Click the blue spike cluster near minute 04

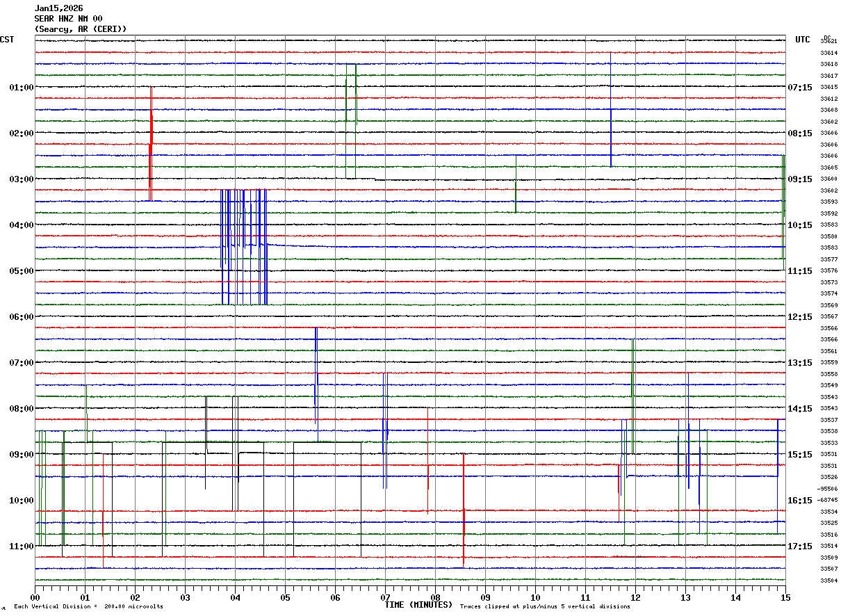pyautogui.click(x=243, y=247)
